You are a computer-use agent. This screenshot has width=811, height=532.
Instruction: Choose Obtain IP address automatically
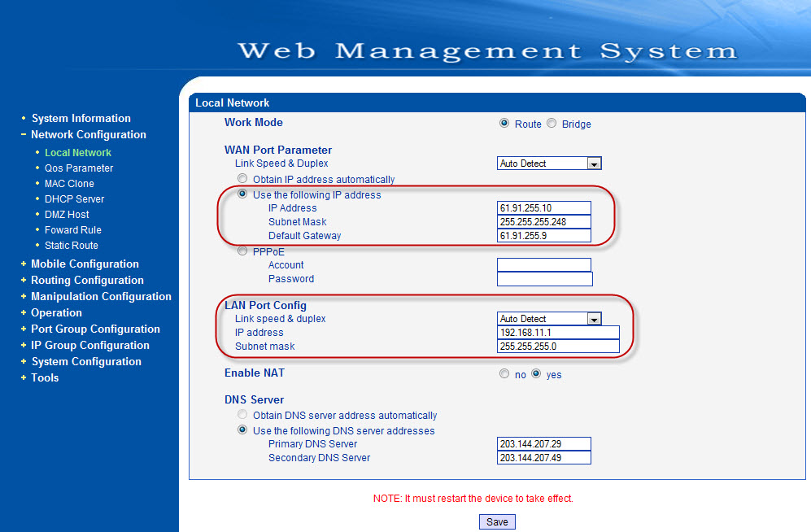(x=242, y=179)
